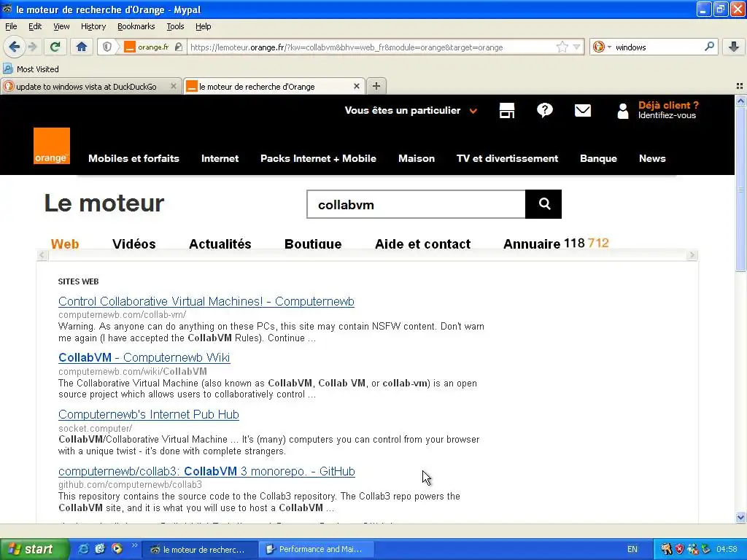This screenshot has height=560, width=747.
Task: Open the Most Visited bookmarks folder
Action: [x=31, y=69]
